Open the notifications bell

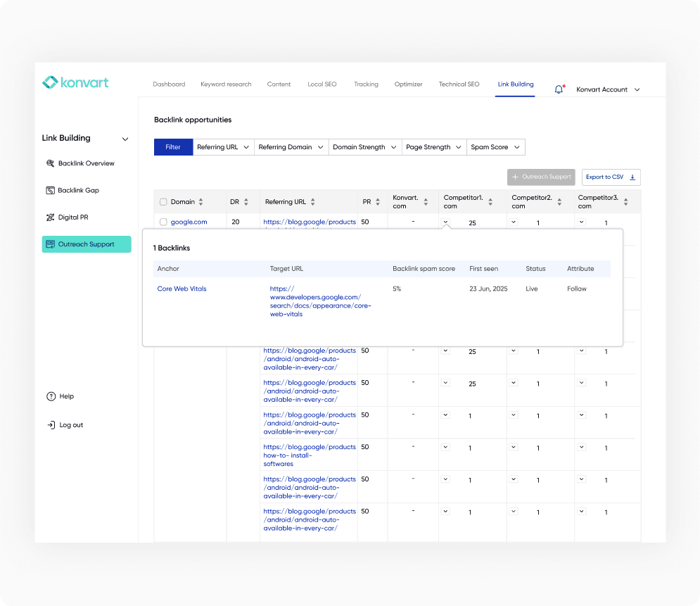pos(559,89)
